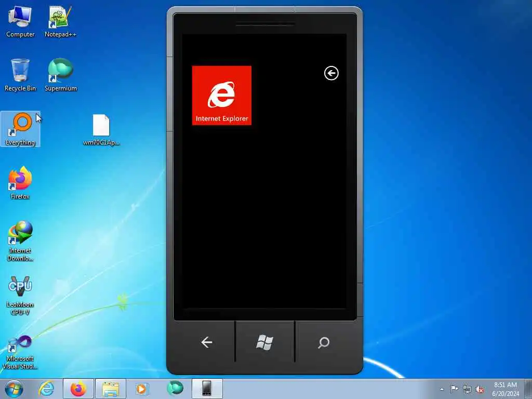532x399 pixels.
Task: Tap the phone's Windows Start button
Action: click(264, 342)
